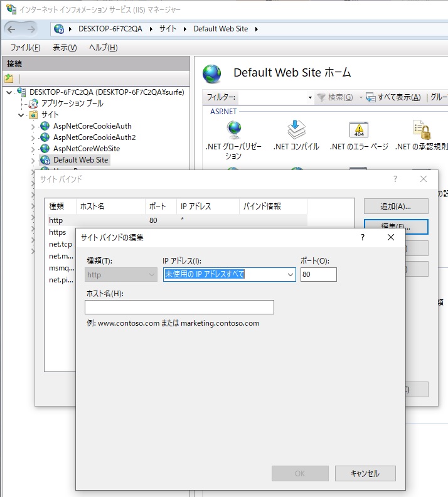Sort bindings by バインド情報 column header
This screenshot has width=448, height=497.
click(273, 206)
